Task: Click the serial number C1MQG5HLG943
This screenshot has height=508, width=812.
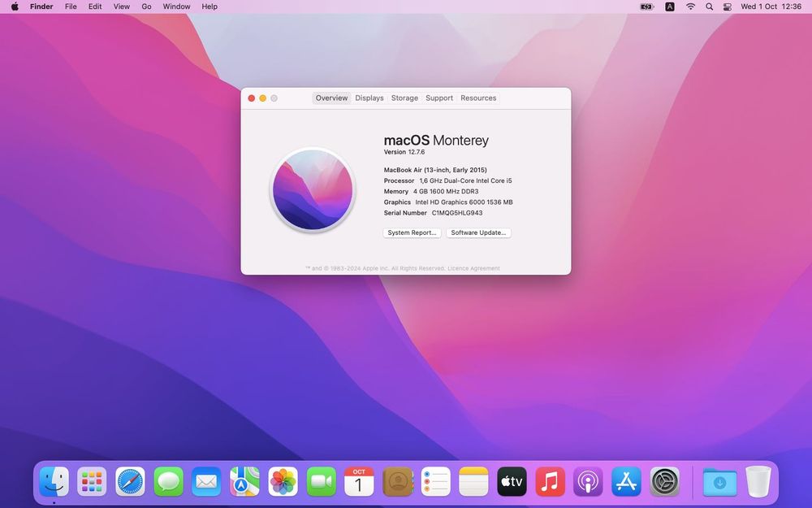Action: click(x=457, y=213)
